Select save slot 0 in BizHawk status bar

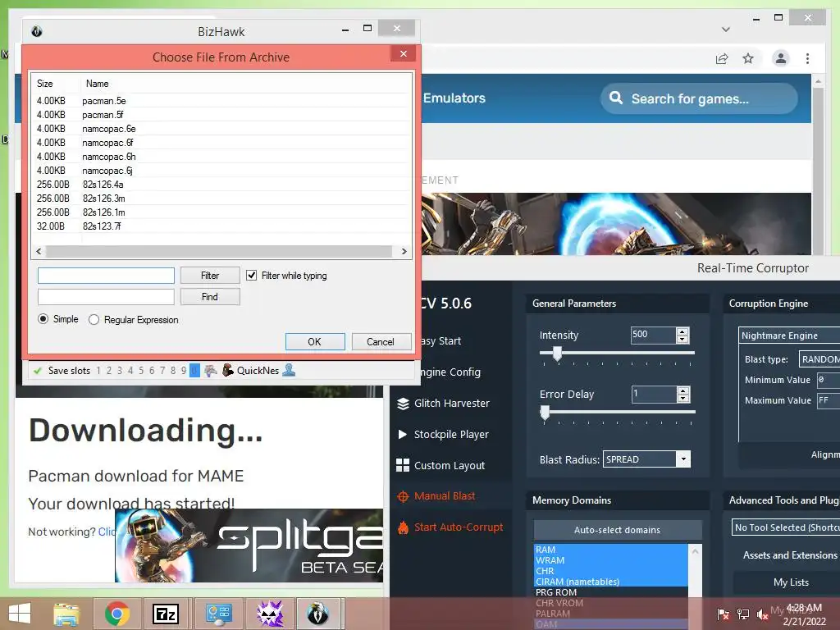(x=194, y=371)
